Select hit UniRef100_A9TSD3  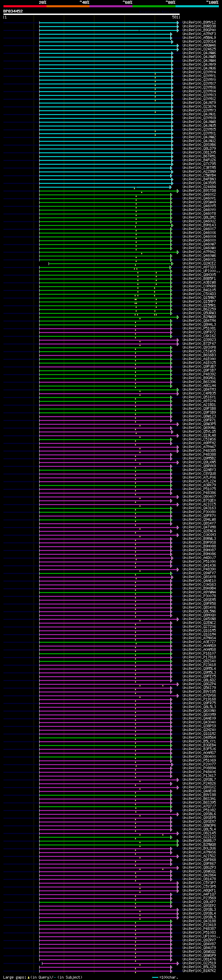click(199, 267)
